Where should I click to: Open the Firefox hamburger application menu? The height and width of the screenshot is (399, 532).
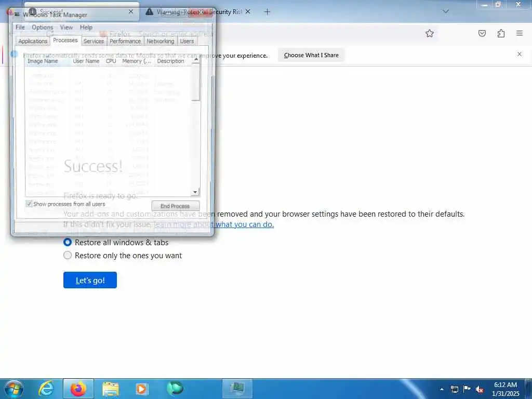(x=520, y=33)
